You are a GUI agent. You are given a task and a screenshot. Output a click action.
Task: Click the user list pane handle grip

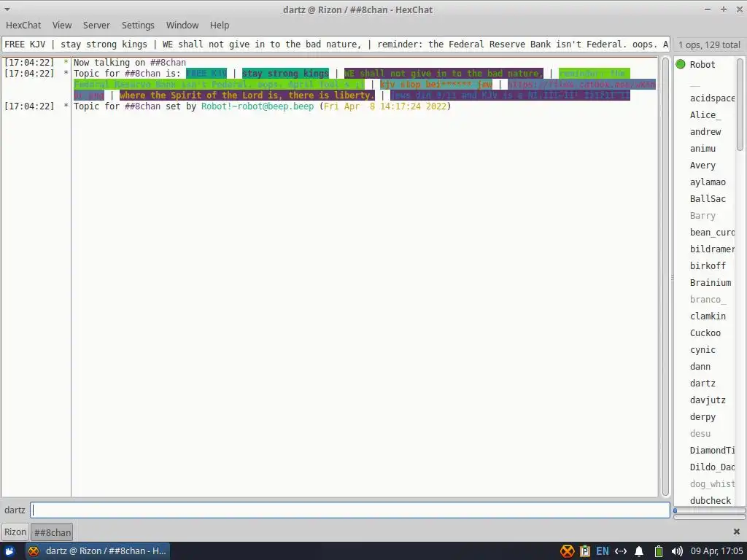point(672,277)
